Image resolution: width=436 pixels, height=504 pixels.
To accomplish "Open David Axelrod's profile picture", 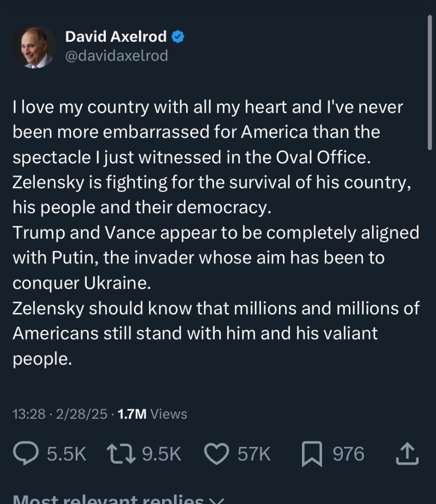I will [x=34, y=47].
